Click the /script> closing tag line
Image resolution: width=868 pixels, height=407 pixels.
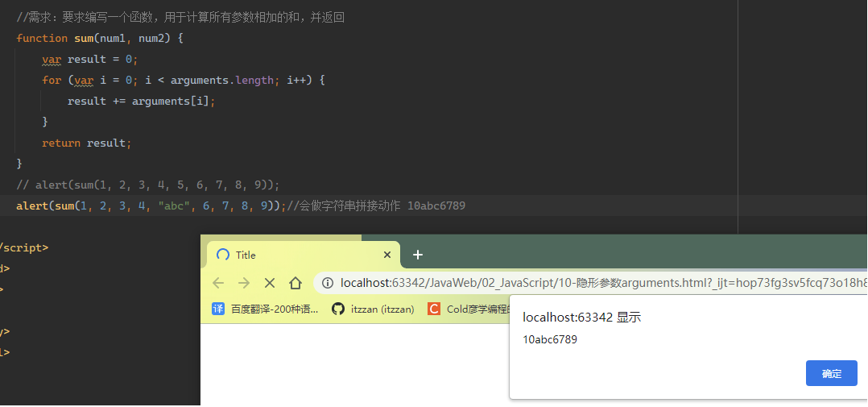pos(24,247)
